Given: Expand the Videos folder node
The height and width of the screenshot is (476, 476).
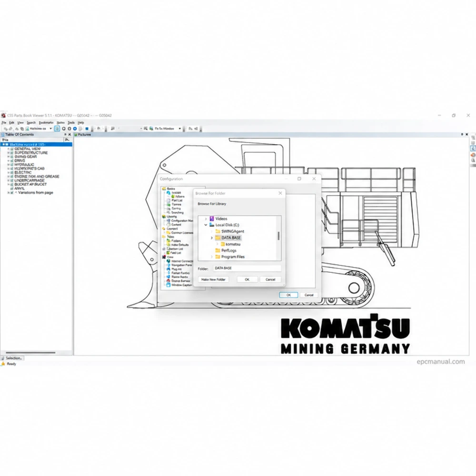Looking at the screenshot, I should tap(206, 218).
